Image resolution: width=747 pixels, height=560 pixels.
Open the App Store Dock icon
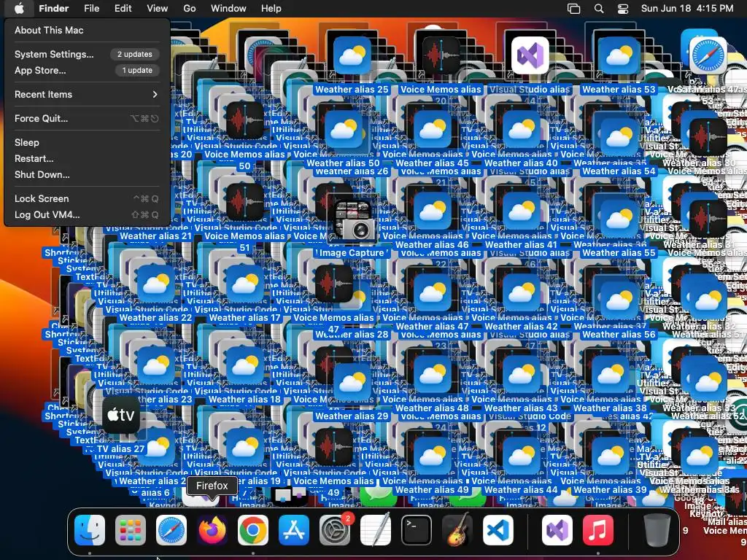click(294, 530)
